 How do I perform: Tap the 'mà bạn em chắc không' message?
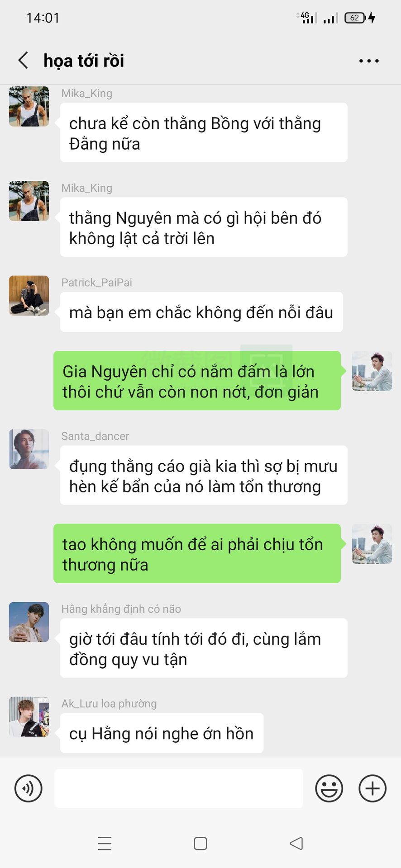tap(201, 312)
